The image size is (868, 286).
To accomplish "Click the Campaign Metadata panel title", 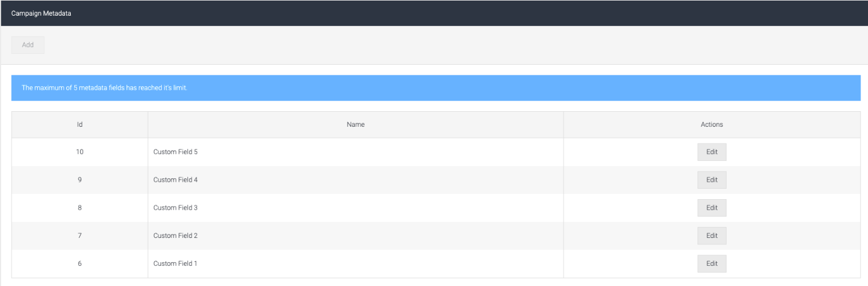I will tap(41, 13).
